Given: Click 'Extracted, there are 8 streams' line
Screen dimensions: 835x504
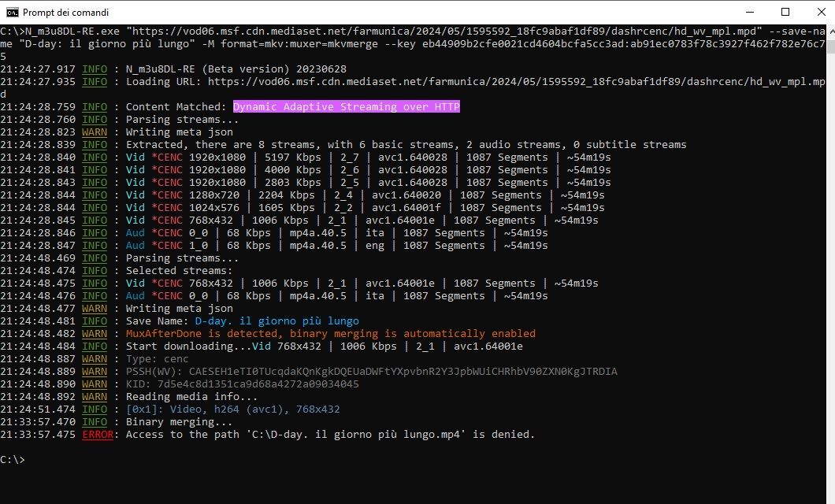Looking at the screenshot, I should tap(406, 145).
